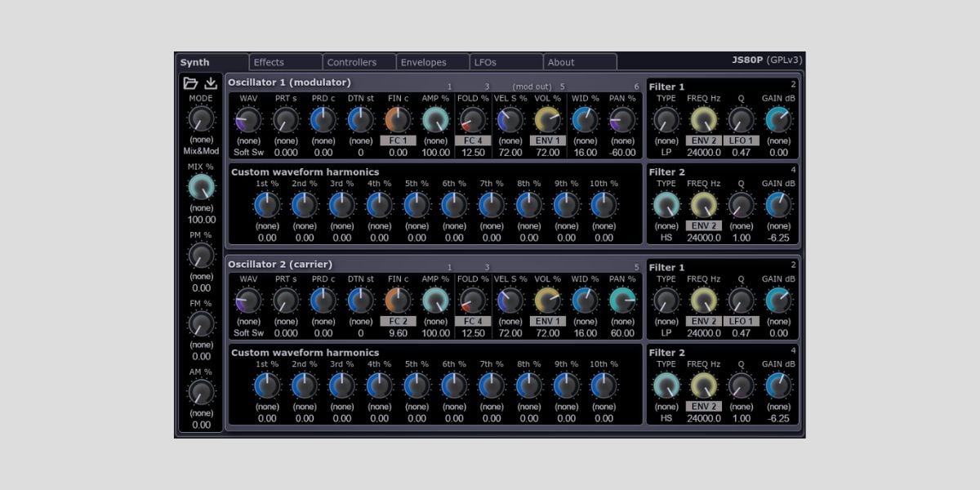980x490 pixels.
Task: Click Oscillator 1 FOLD % knob
Action: (x=473, y=120)
